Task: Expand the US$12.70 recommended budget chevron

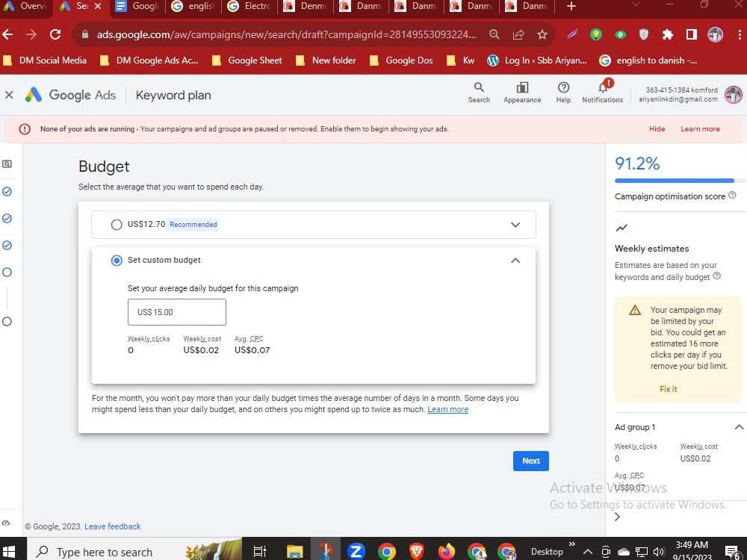Action: point(515,225)
